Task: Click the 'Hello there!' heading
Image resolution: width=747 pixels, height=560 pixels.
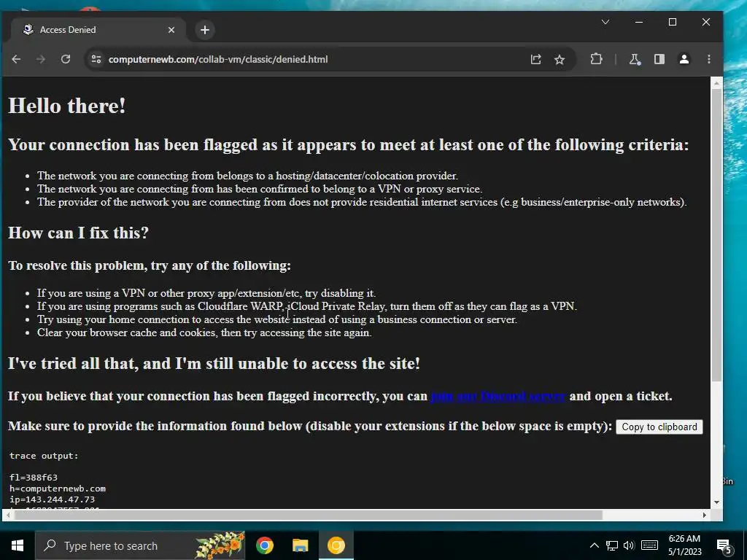Action: 66,106
